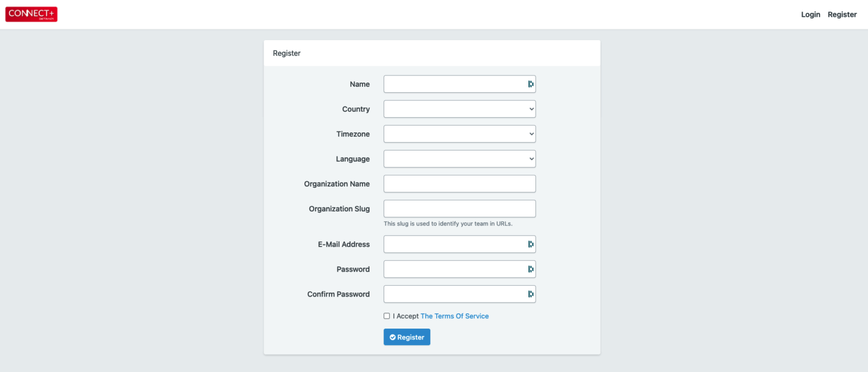Click the autofill icon in Confirm Password field
868x372 pixels.
531,294
